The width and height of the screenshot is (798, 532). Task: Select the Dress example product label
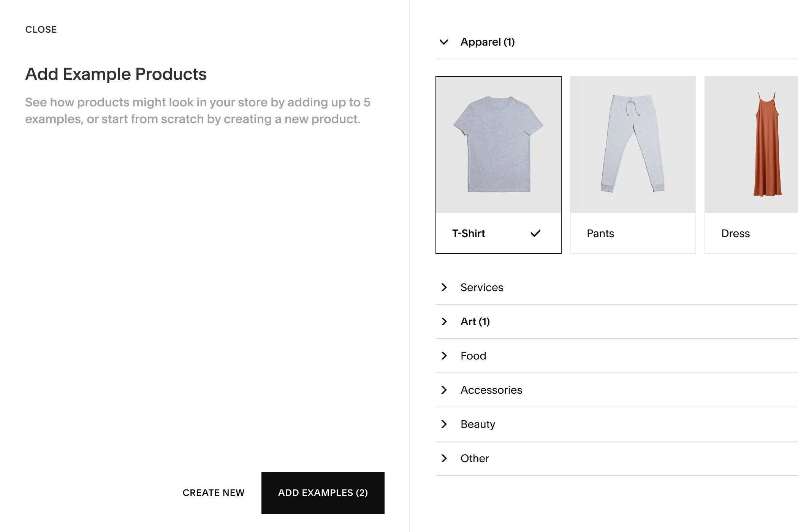click(x=735, y=233)
